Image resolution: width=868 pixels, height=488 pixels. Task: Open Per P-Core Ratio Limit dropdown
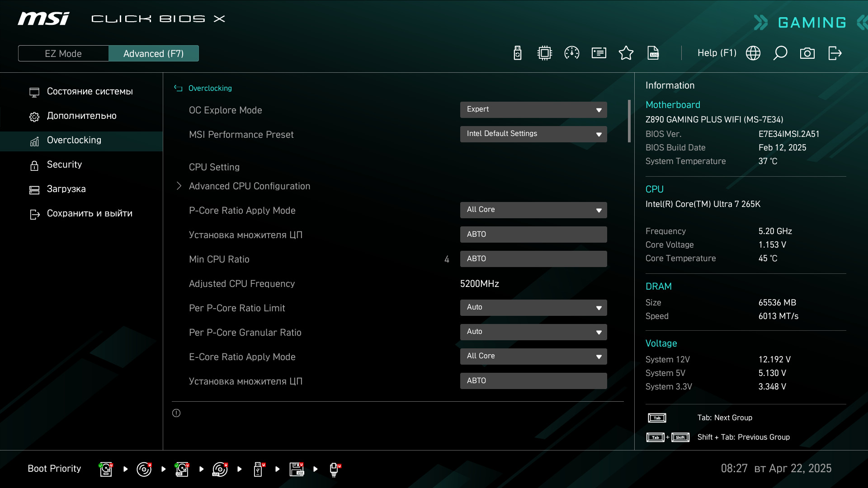pyautogui.click(x=533, y=308)
